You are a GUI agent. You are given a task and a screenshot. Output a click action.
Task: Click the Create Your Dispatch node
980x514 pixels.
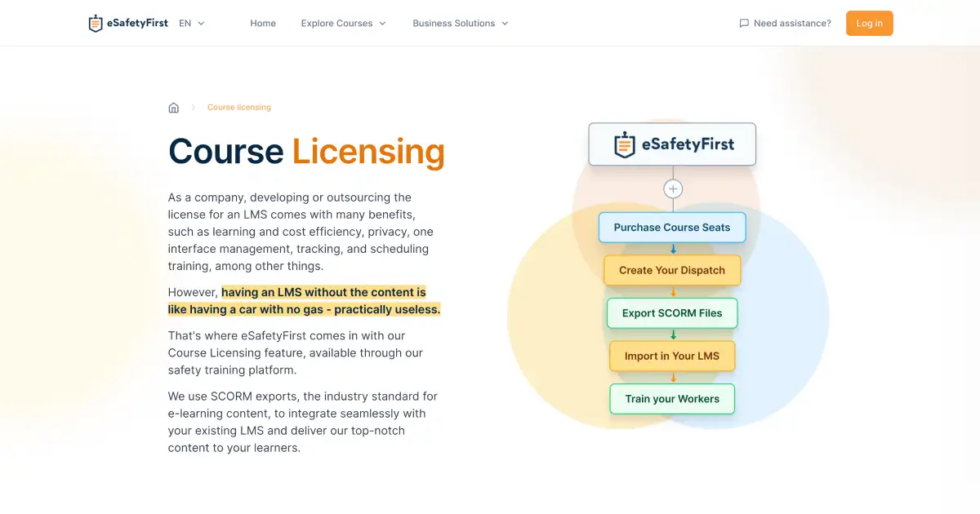click(672, 270)
